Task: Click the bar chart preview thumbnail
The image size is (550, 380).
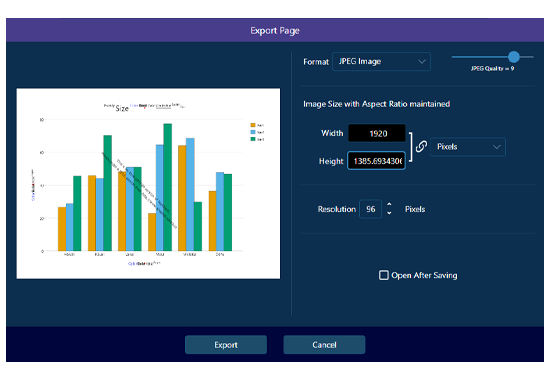Action: tap(148, 184)
